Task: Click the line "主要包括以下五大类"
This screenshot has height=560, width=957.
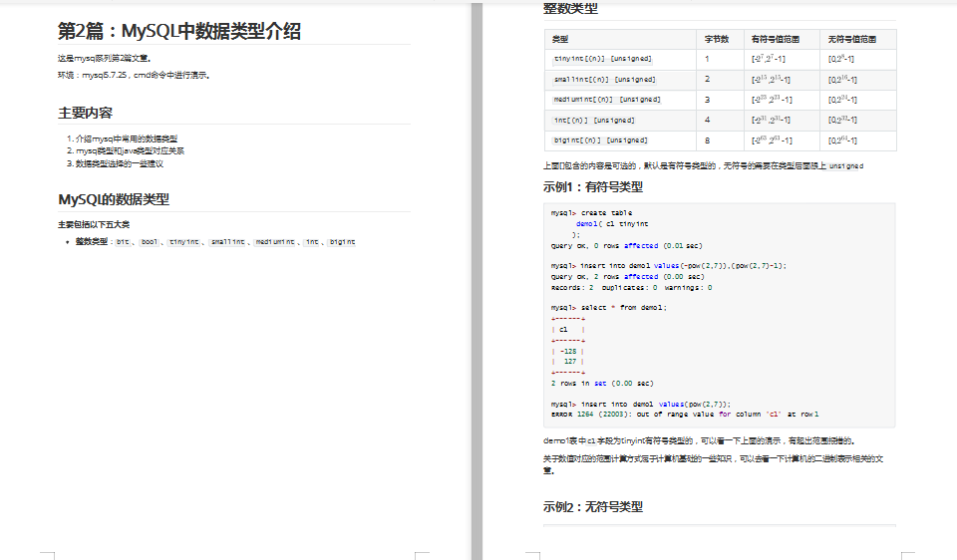Action: click(94, 224)
